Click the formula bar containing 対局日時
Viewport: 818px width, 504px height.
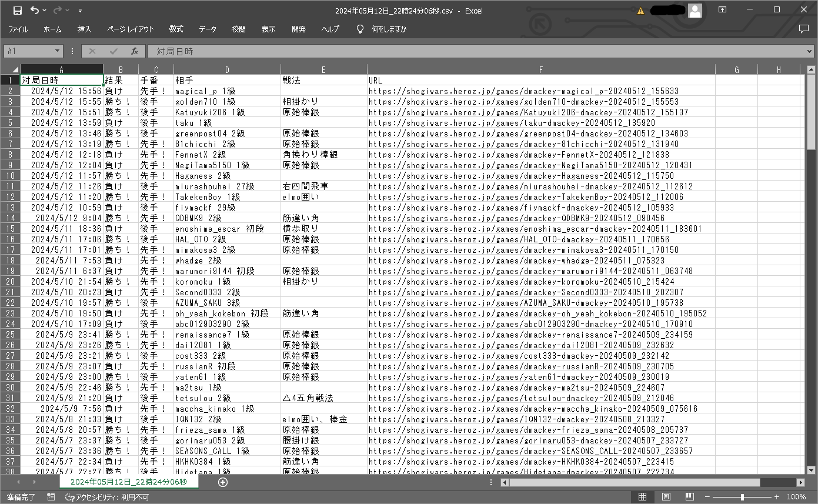475,51
